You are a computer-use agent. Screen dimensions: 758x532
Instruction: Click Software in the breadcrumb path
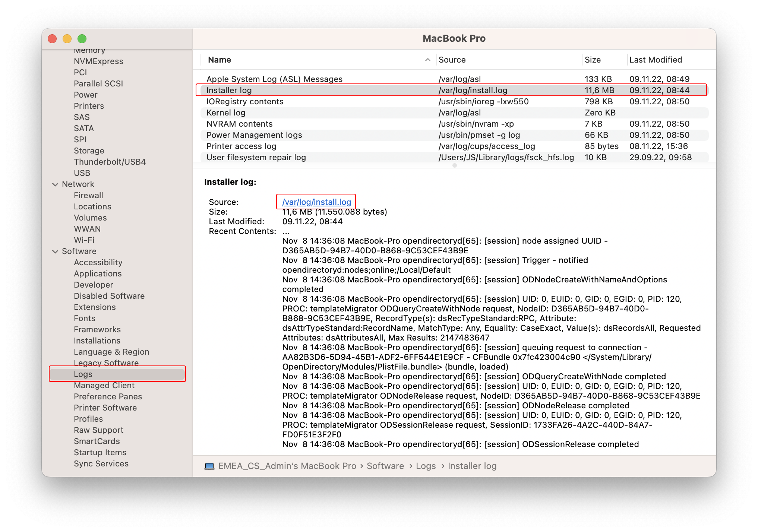coord(385,466)
